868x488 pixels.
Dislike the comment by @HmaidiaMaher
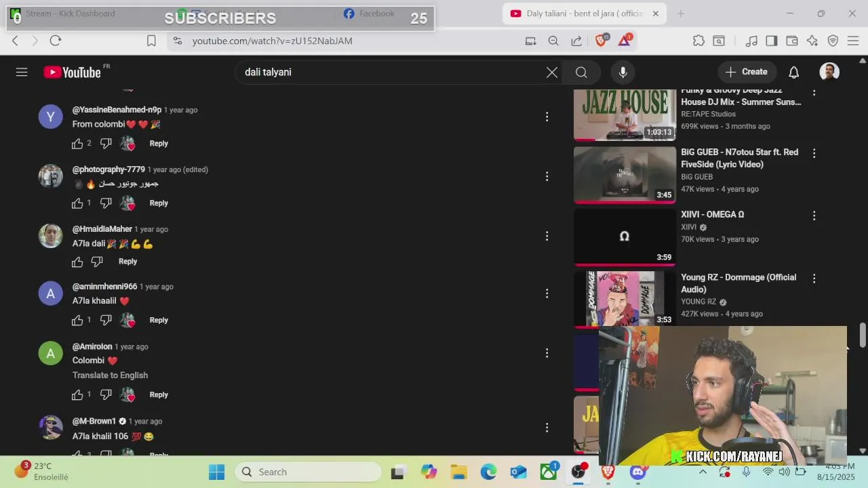[x=97, y=262]
